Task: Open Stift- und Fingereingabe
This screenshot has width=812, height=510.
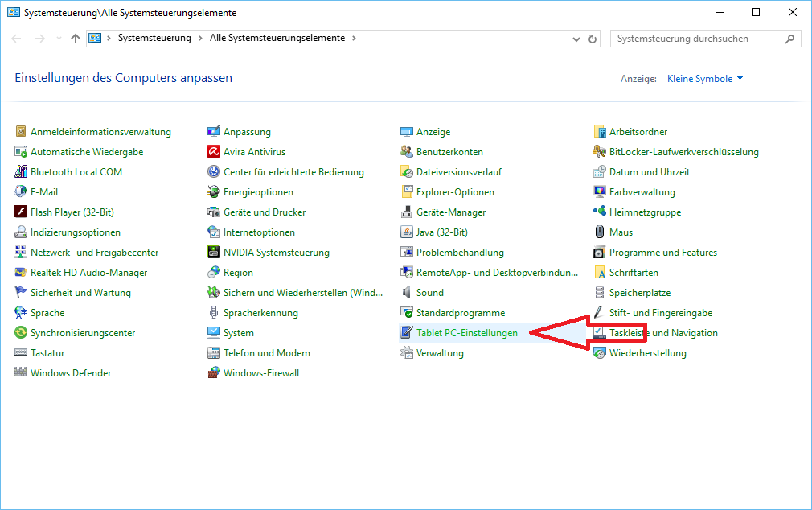Action: [x=661, y=313]
